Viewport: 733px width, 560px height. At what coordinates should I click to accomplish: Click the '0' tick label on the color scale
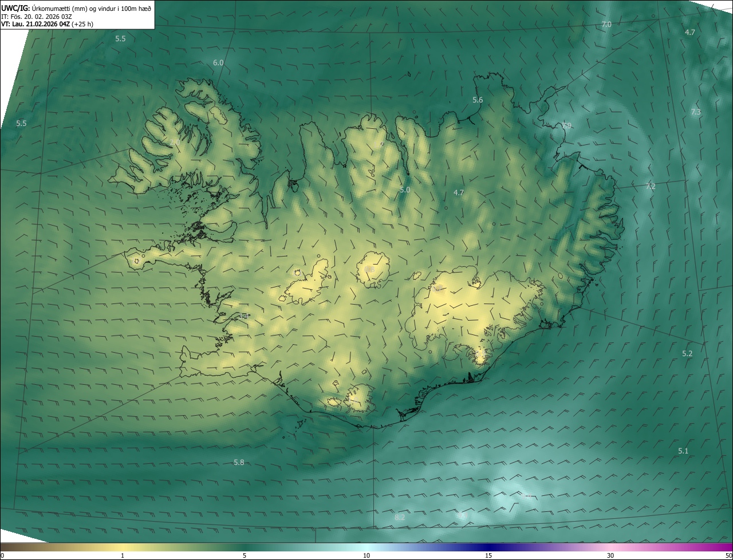(x=2, y=555)
